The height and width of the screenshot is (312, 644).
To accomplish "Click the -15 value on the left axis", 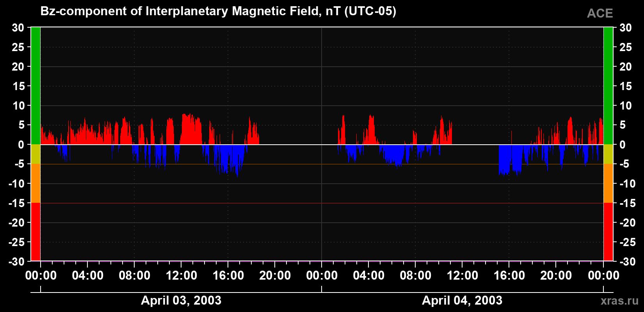I will [x=16, y=203].
